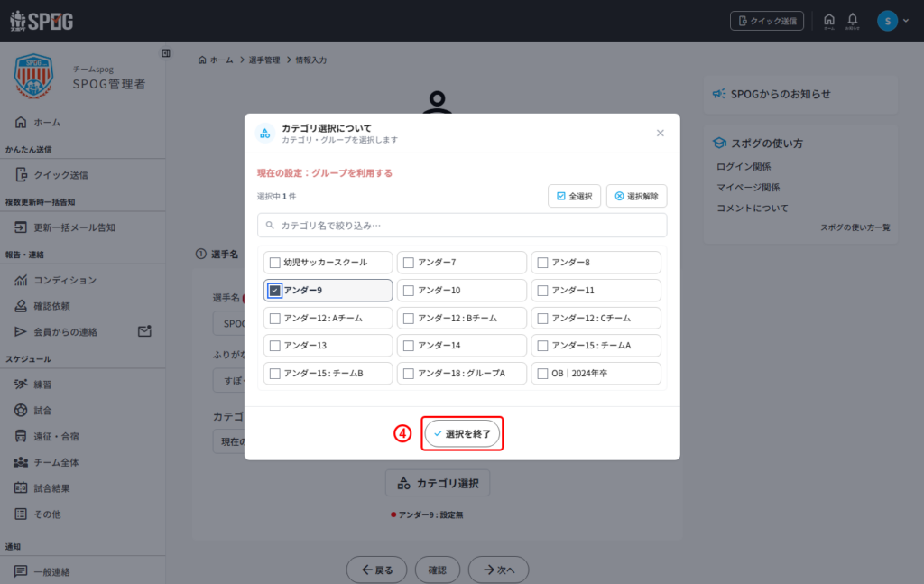Click マイページ関係 help link
This screenshot has width=924, height=584.
pyautogui.click(x=748, y=188)
